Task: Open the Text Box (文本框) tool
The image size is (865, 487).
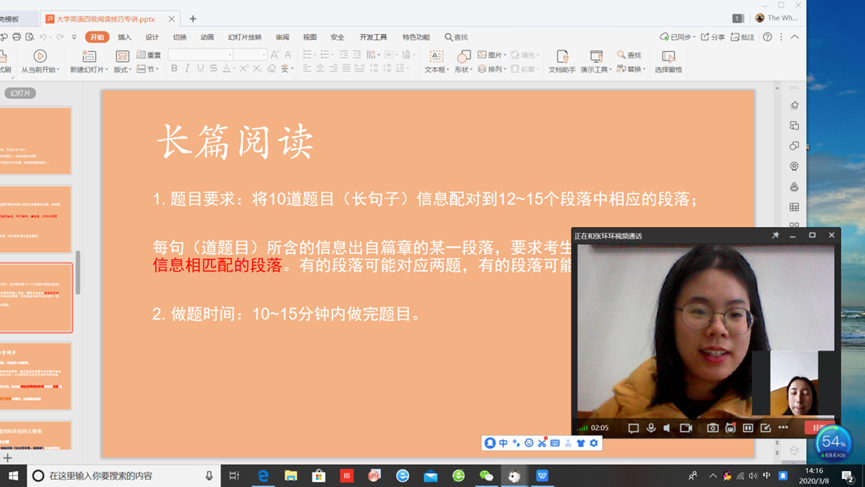Action: (436, 61)
